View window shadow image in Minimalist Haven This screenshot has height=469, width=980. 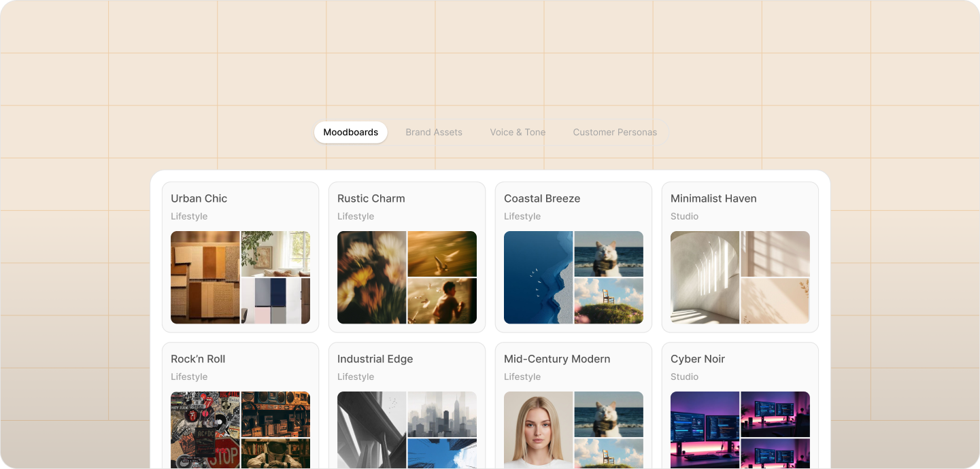pos(775,254)
